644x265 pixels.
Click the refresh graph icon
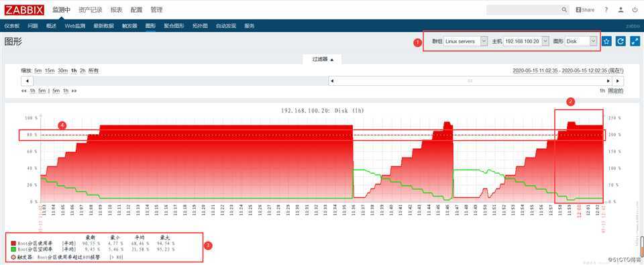[621, 42]
